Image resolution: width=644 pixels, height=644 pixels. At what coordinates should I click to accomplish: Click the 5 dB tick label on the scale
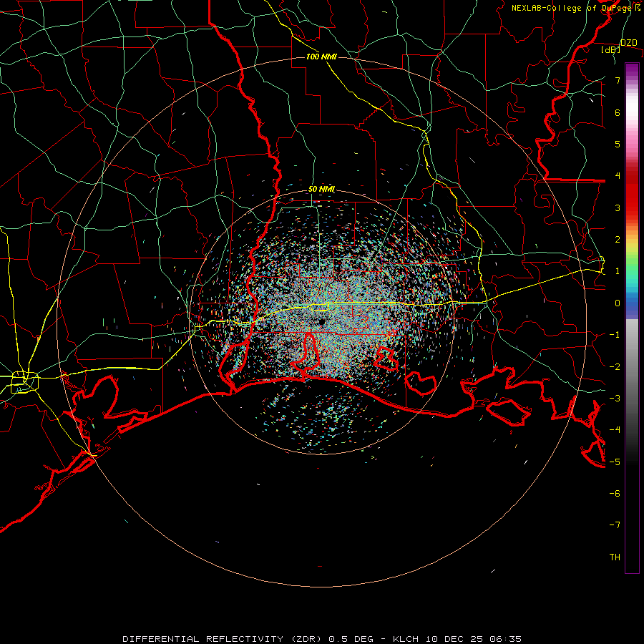[x=618, y=144]
